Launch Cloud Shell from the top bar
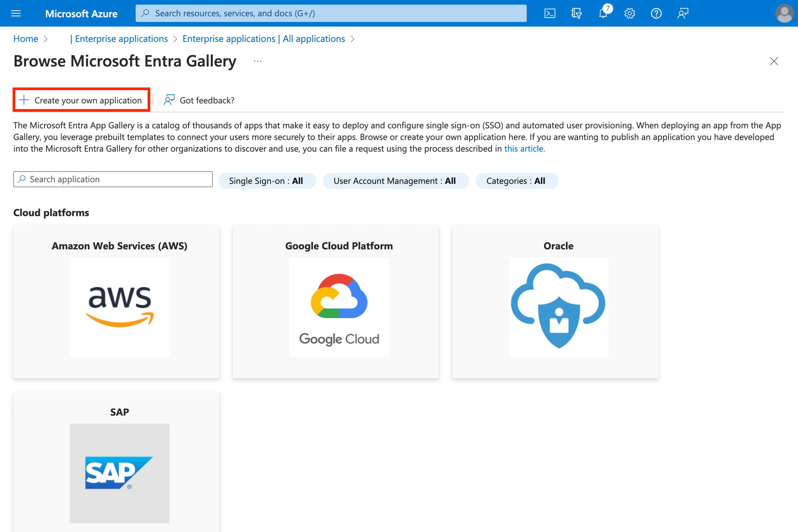This screenshot has width=798, height=532. point(550,13)
